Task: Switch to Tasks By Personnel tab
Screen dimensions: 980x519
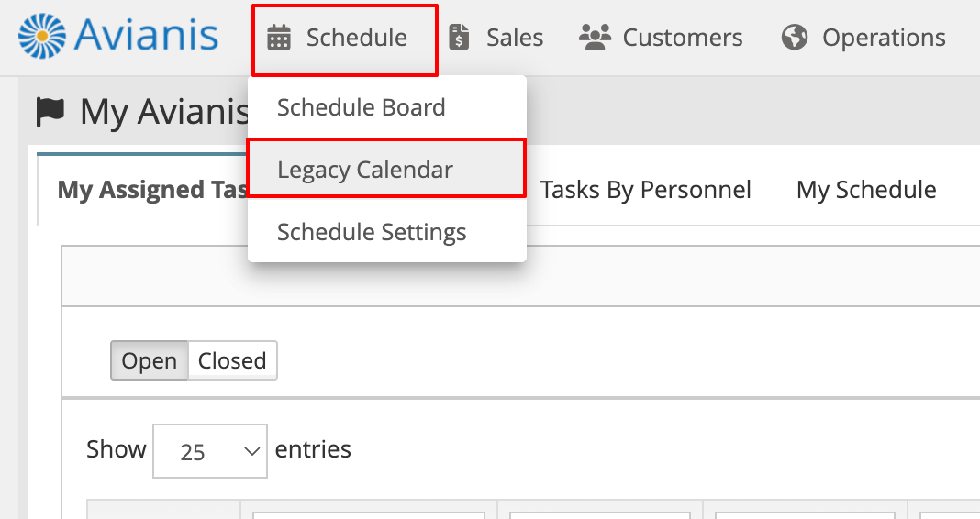Action: (646, 190)
